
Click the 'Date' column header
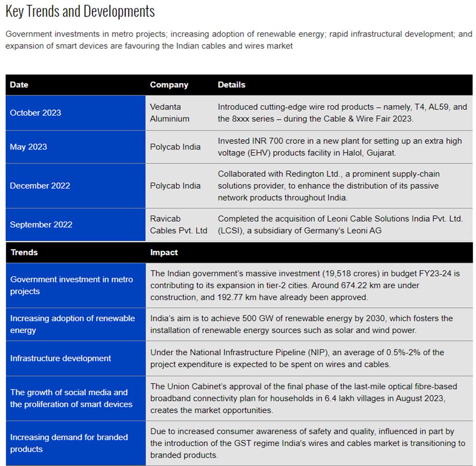click(x=19, y=85)
